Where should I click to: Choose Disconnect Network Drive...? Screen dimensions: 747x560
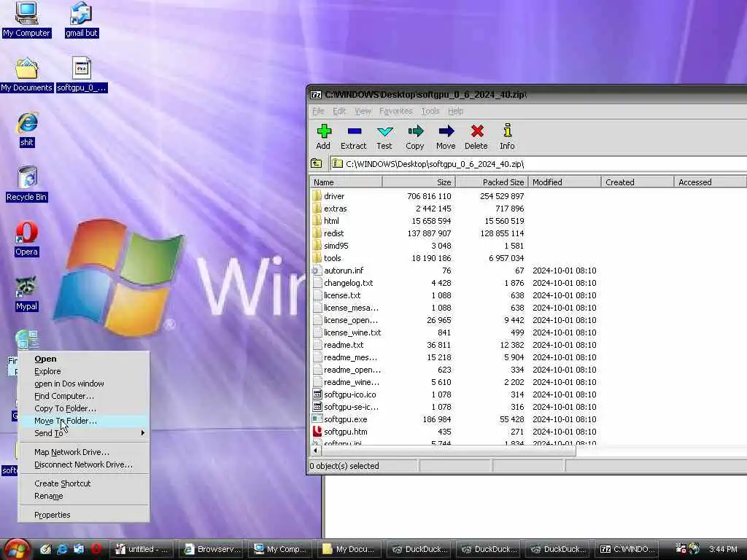click(x=83, y=464)
